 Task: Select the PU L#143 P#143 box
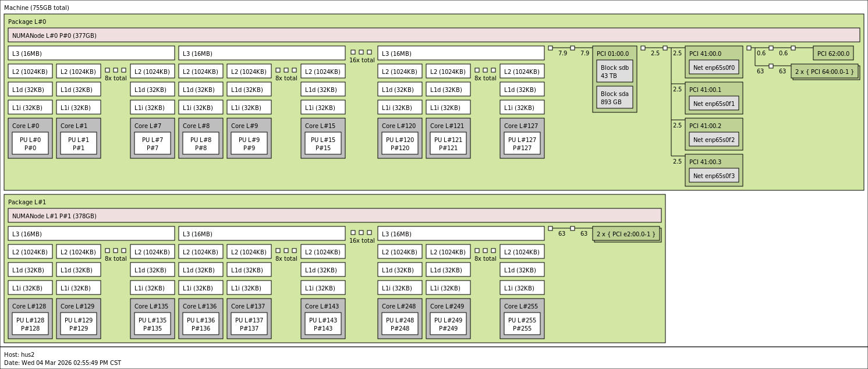(x=323, y=324)
